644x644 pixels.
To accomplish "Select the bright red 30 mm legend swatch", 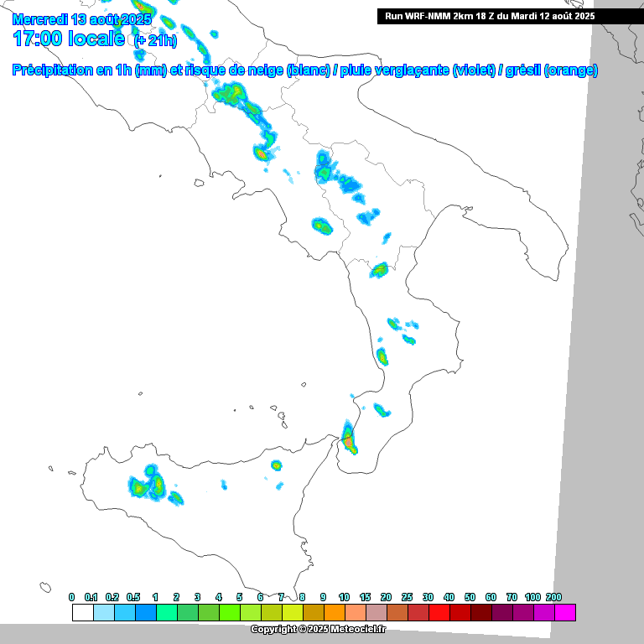I will pos(439,613).
